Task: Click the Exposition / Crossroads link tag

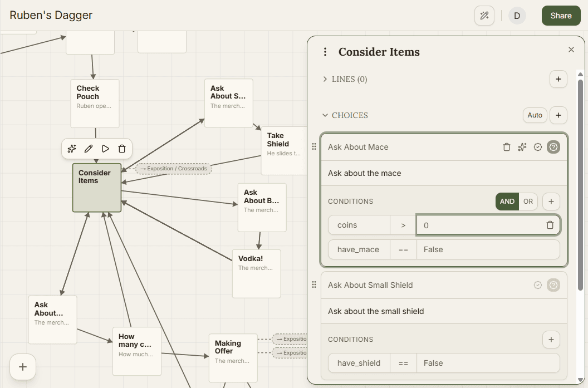Action: pyautogui.click(x=174, y=169)
